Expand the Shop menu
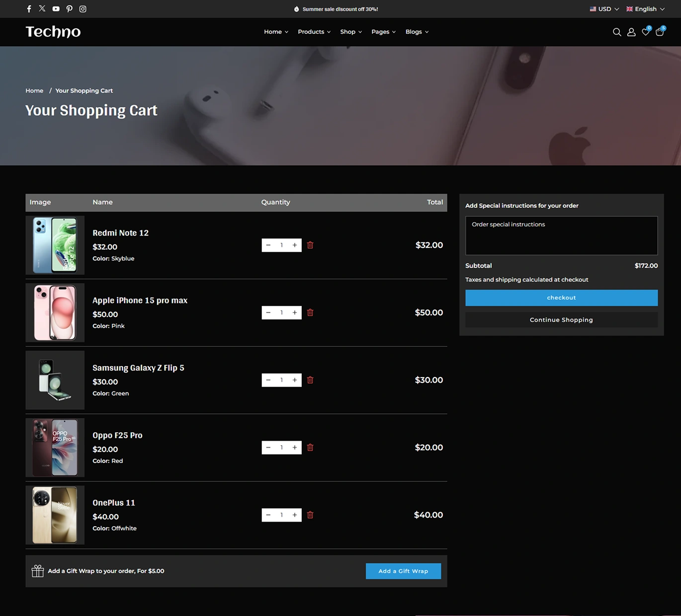 tap(351, 32)
